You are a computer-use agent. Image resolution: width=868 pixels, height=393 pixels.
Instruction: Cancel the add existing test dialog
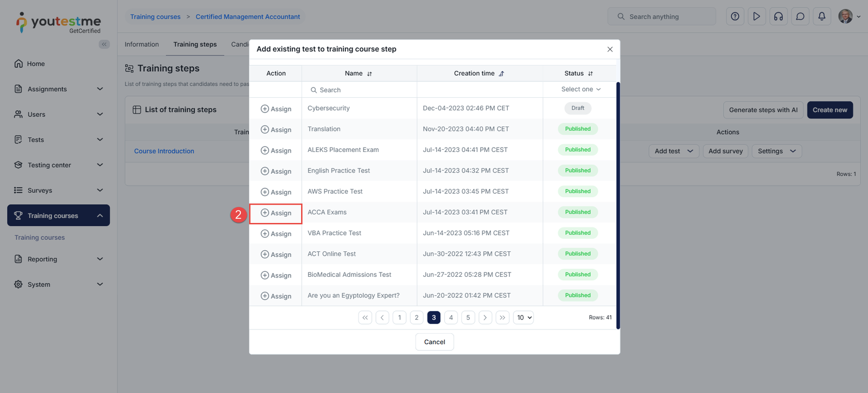pos(434,342)
